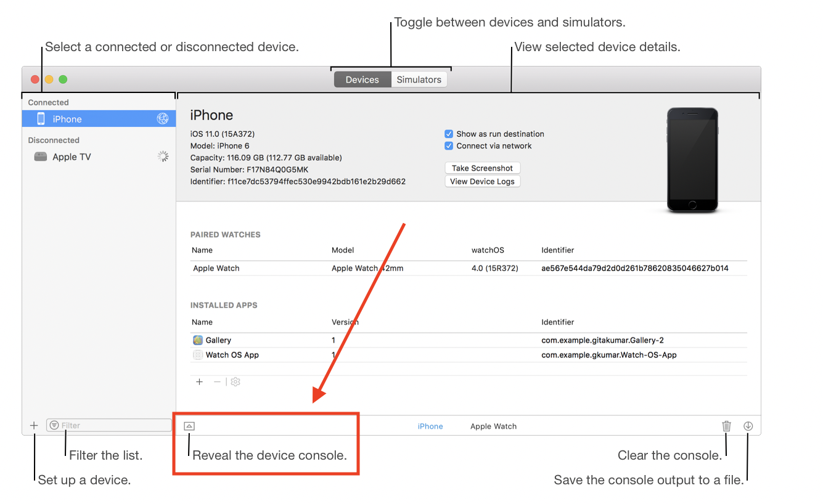Image resolution: width=823 pixels, height=504 pixels.
Task: Open the gear action menu below installed apps
Action: [235, 381]
